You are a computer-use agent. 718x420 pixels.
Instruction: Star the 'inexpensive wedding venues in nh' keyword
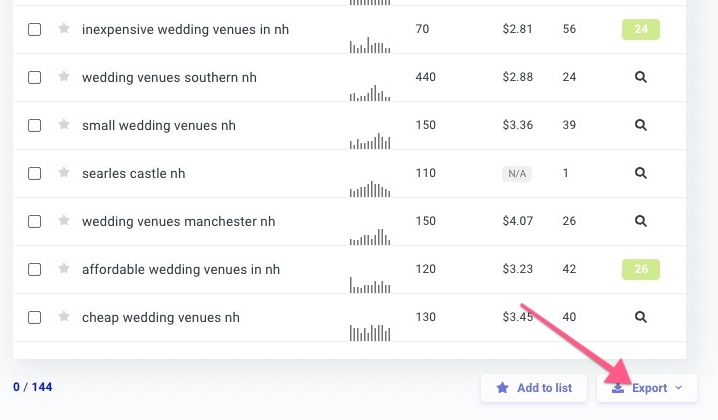pyautogui.click(x=64, y=29)
